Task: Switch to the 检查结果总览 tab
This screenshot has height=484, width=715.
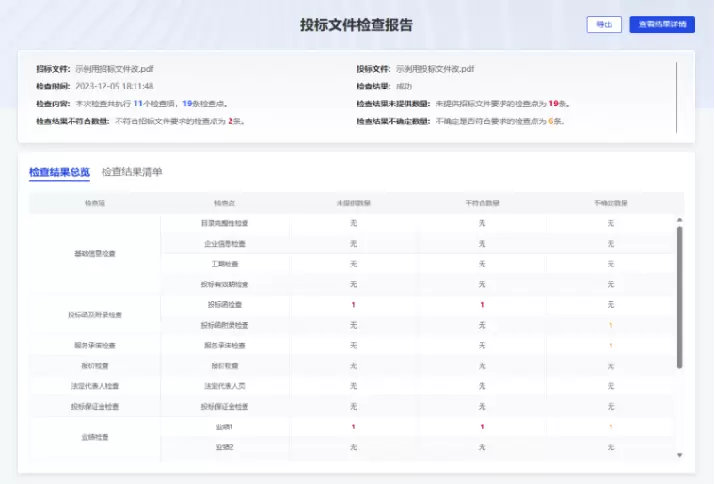Action: tap(59, 172)
